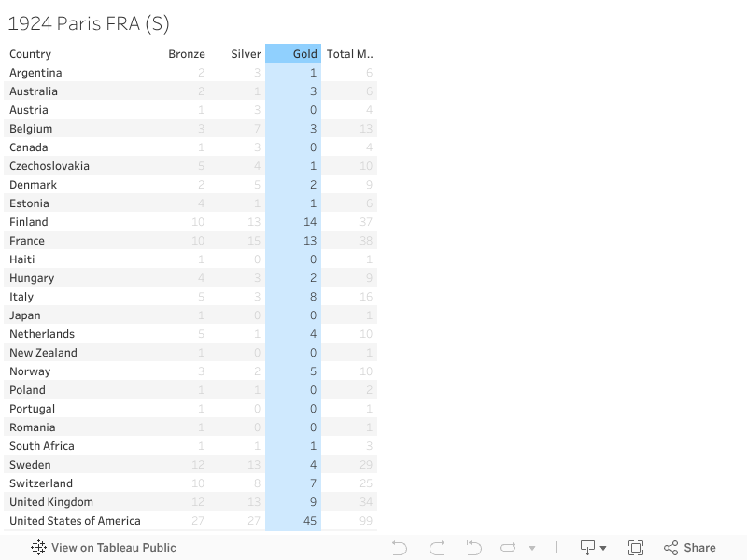Click the Total Medals column header
The height and width of the screenshot is (560, 747).
coord(349,54)
